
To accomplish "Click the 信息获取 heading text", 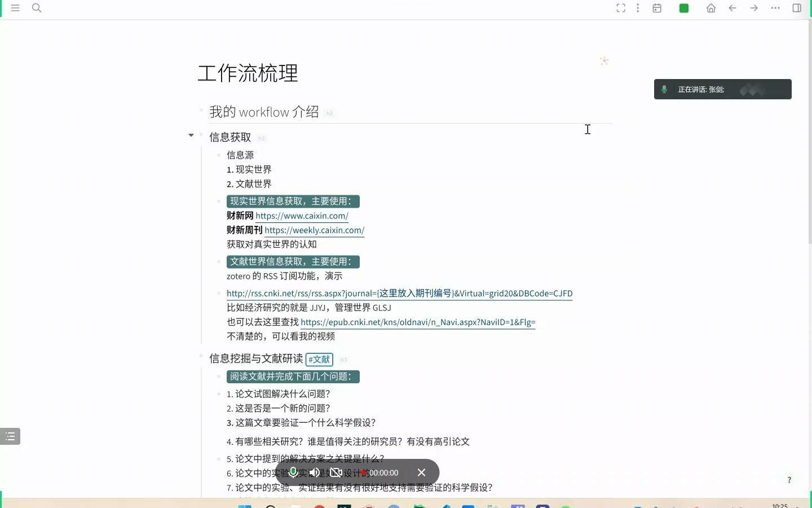I will click(230, 137).
